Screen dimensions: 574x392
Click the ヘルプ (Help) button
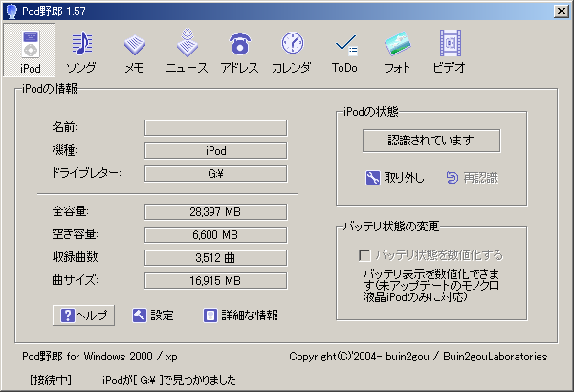click(x=85, y=315)
